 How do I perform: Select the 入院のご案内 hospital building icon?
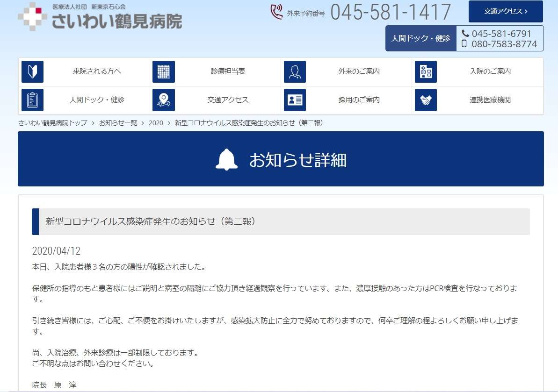[x=427, y=71]
